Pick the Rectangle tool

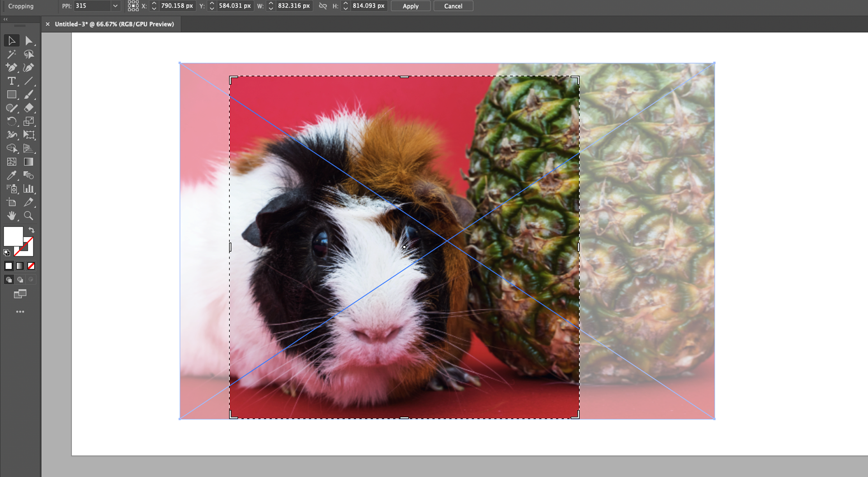pos(12,95)
